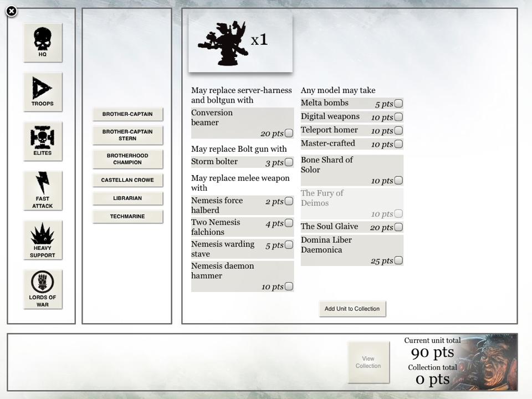
Task: Open the Heavy Support category
Action: coord(43,240)
